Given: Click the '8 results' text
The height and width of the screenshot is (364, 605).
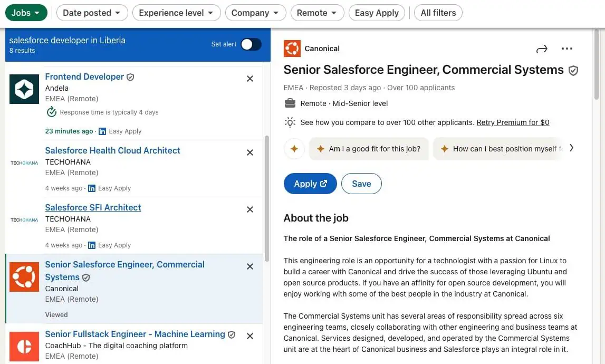Looking at the screenshot, I should [22, 51].
